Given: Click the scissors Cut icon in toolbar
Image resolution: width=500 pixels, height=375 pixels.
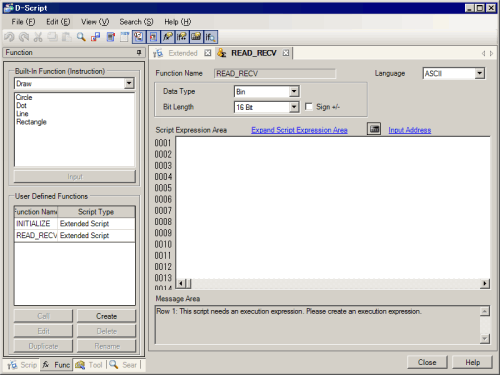Looking at the screenshot, I should point(38,37).
